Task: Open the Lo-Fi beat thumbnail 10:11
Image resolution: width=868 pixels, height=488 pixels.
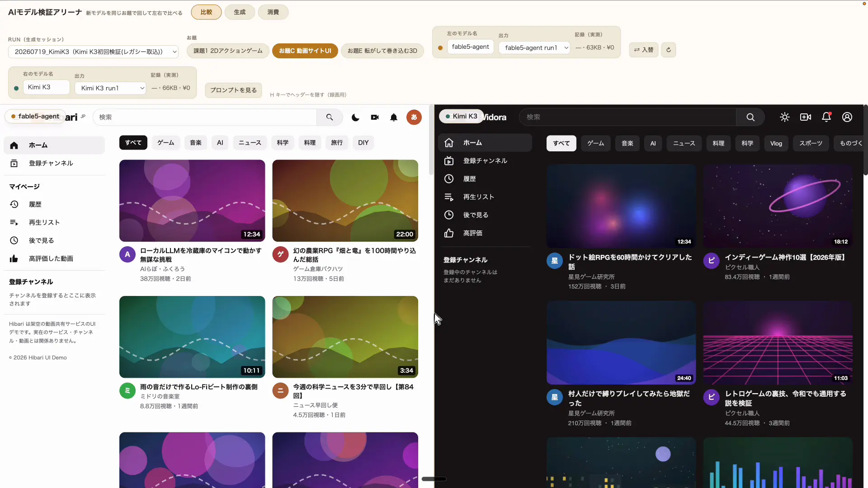Action: [x=192, y=337]
